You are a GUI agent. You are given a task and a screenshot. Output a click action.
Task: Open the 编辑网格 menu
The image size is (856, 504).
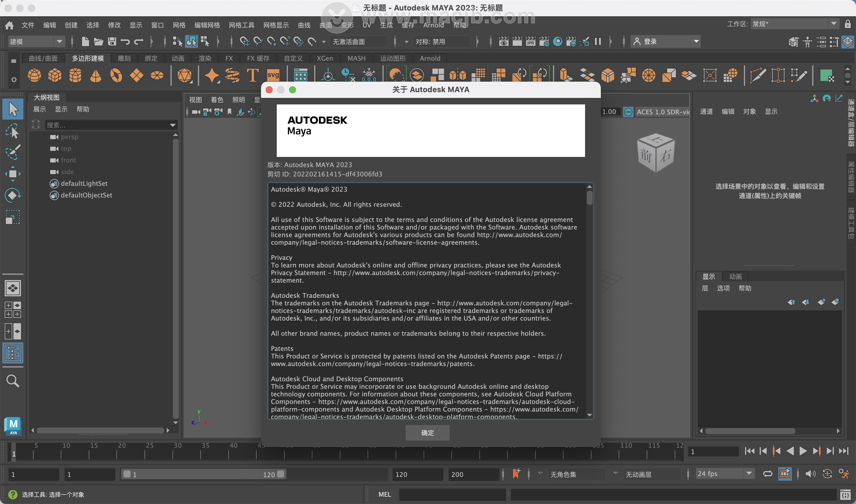tap(207, 25)
